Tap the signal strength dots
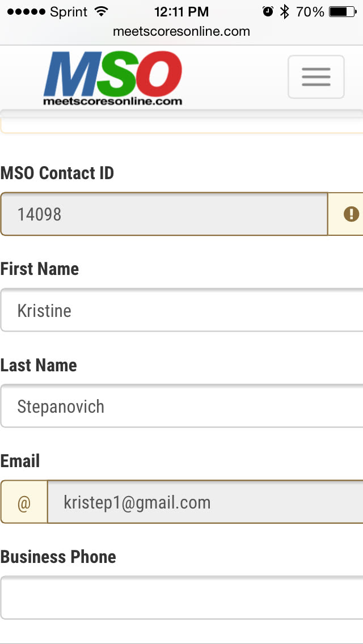This screenshot has width=363, height=644. tap(26, 11)
